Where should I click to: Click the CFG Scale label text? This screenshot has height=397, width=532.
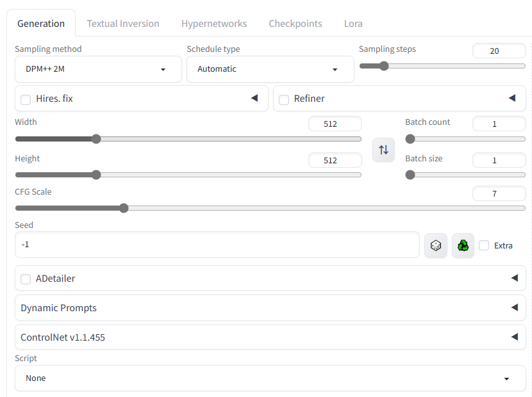(33, 192)
